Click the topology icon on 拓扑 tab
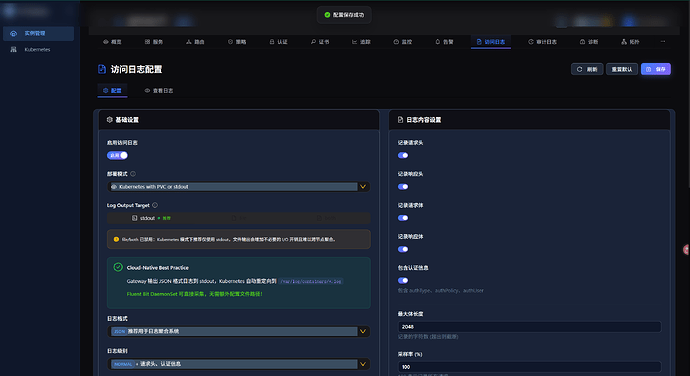The height and width of the screenshot is (376, 690). coord(624,42)
